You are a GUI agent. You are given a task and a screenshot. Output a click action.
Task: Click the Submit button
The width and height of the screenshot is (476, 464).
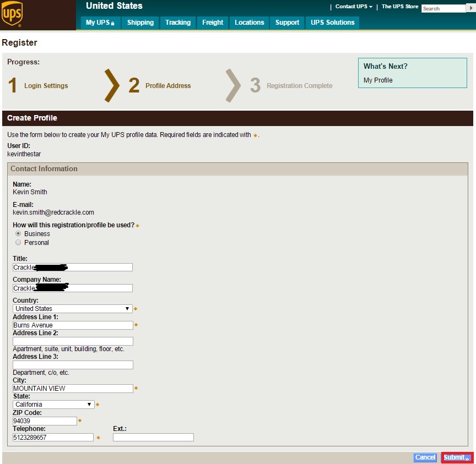click(x=455, y=457)
